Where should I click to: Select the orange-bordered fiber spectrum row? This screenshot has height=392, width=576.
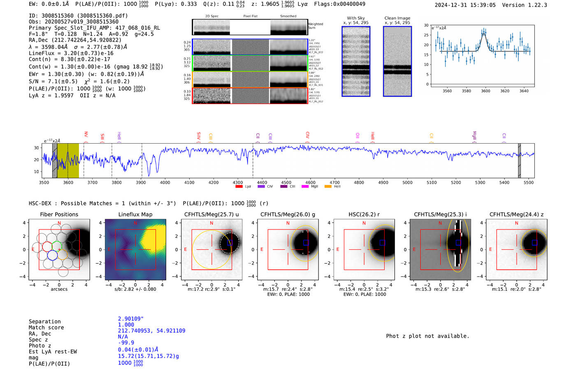[250, 79]
